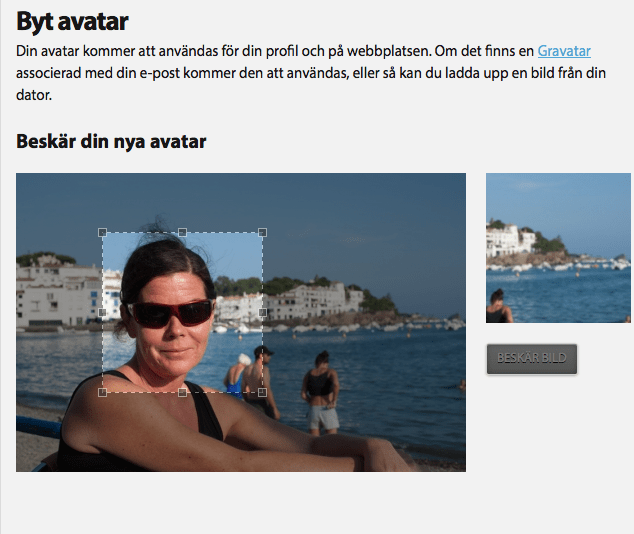This screenshot has width=634, height=534.
Task: Click the Byt avatar heading
Action: click(x=72, y=21)
